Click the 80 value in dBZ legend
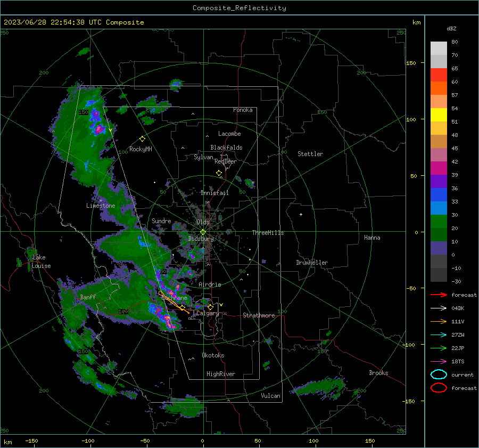Image resolution: width=479 pixels, height=448 pixels. [x=455, y=42]
